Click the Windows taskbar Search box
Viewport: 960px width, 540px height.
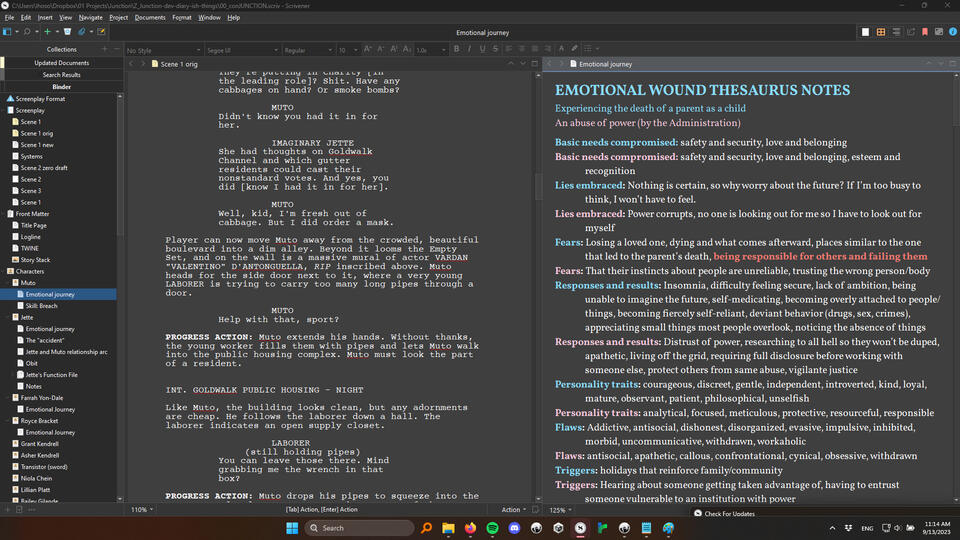coord(359,528)
